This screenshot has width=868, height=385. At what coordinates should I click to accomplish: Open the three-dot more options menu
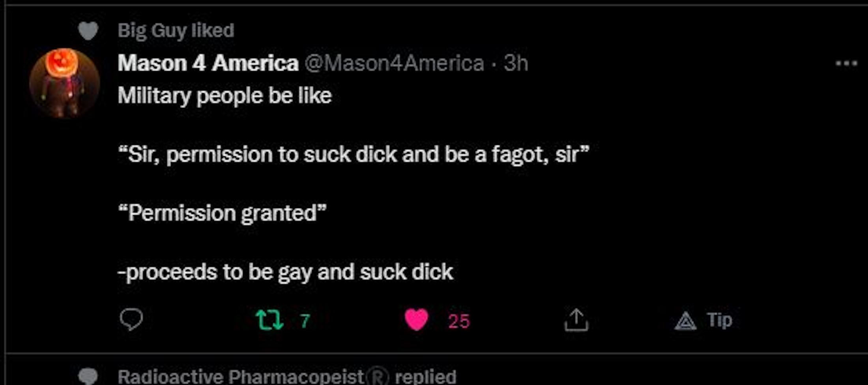847,63
